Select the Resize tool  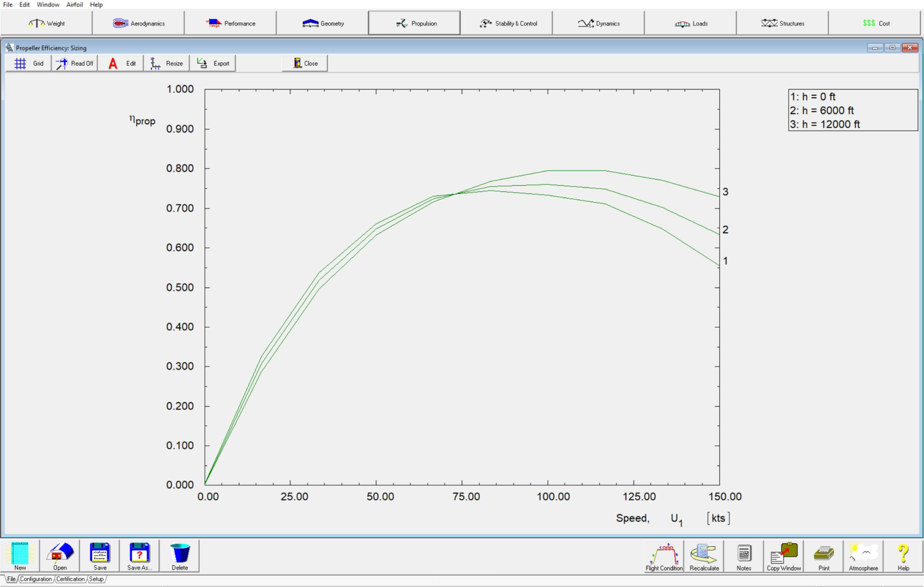pyautogui.click(x=167, y=64)
